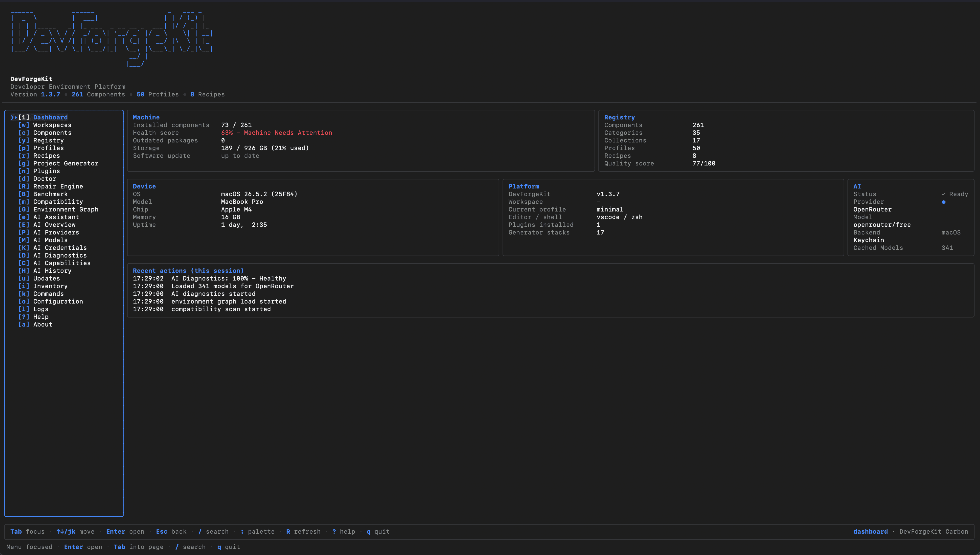Screen dimensions: 980x555
Task: Open Project Generator from the menu
Action: click(58, 163)
